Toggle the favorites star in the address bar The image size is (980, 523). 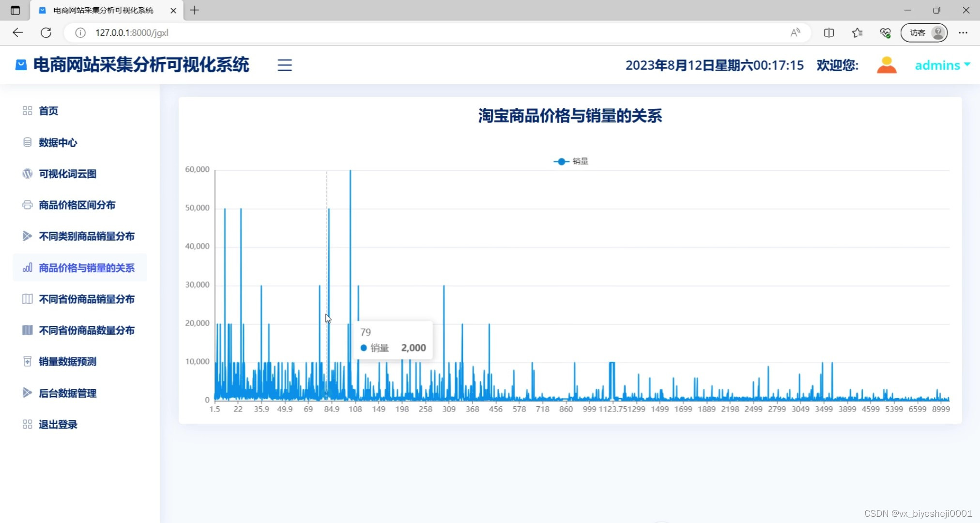pyautogui.click(x=857, y=32)
